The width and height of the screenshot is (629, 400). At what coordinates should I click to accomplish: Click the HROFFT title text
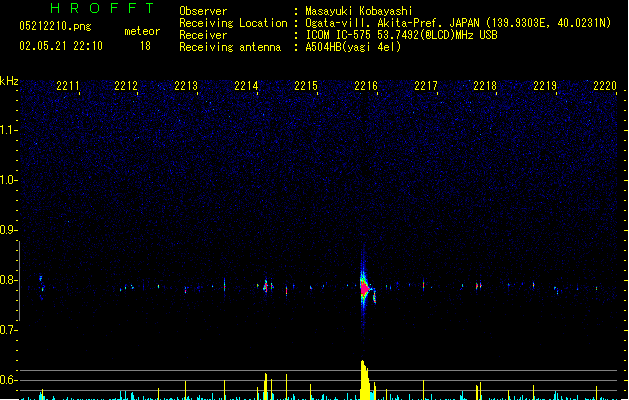coord(102,8)
